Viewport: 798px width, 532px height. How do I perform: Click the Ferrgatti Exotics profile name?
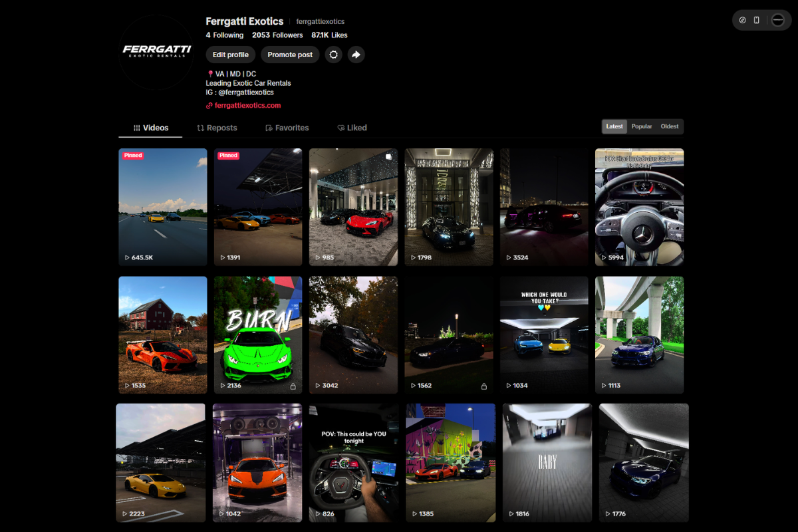click(x=245, y=21)
